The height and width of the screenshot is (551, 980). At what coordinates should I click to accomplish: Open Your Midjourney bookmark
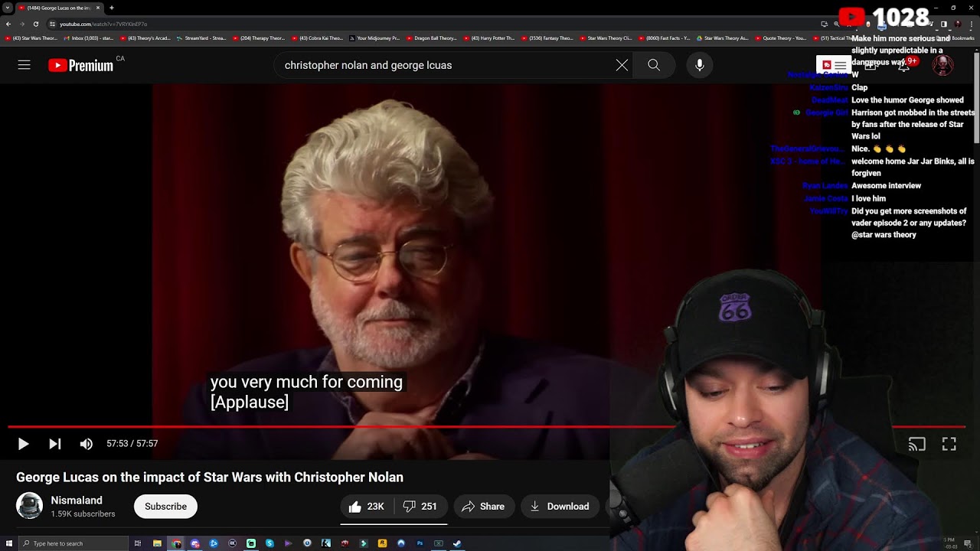374,38
